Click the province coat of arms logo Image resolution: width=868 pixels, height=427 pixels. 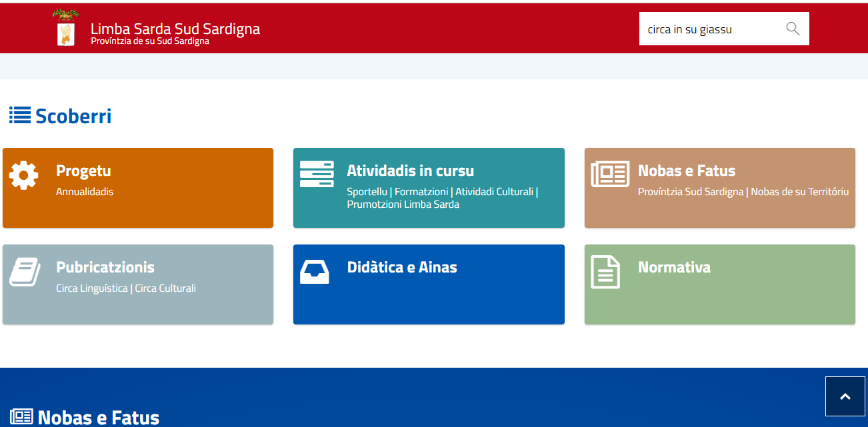(66, 29)
